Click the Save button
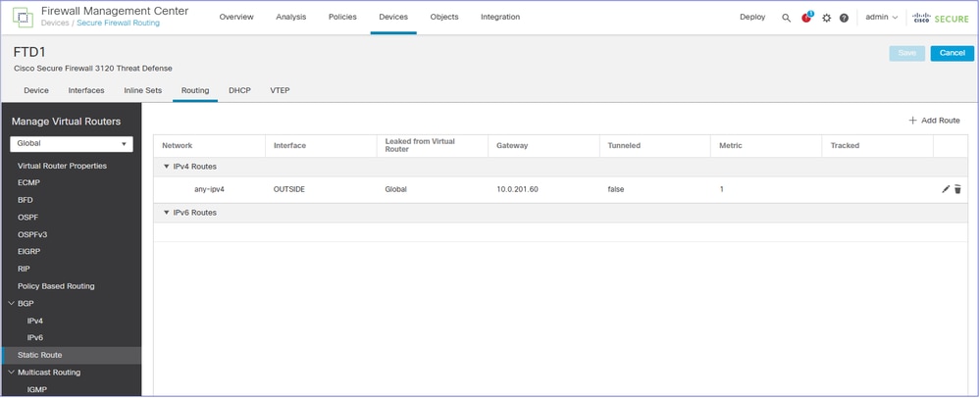This screenshot has height=398, width=980. pyautogui.click(x=906, y=53)
